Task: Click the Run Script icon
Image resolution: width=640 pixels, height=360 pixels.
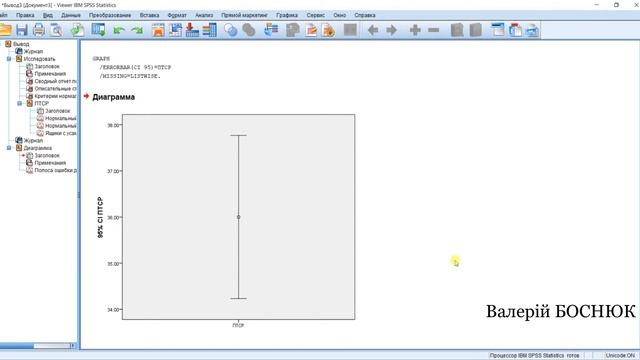Action: (328, 30)
